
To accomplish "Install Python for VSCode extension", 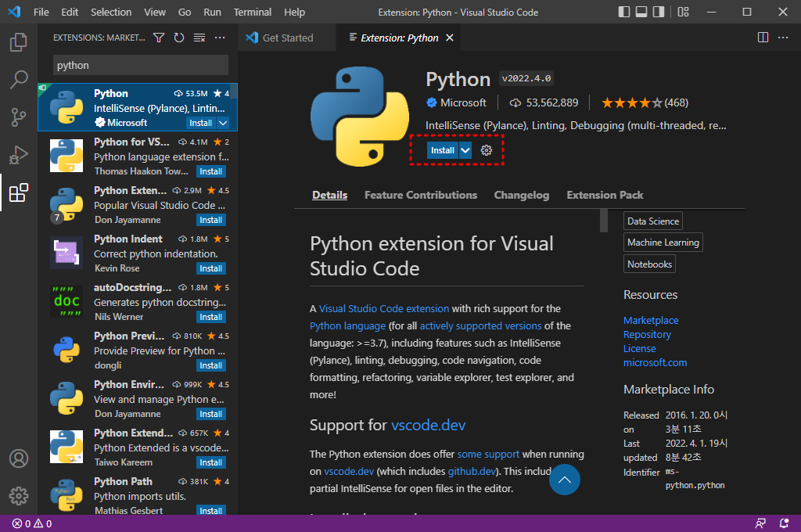I will (x=211, y=171).
